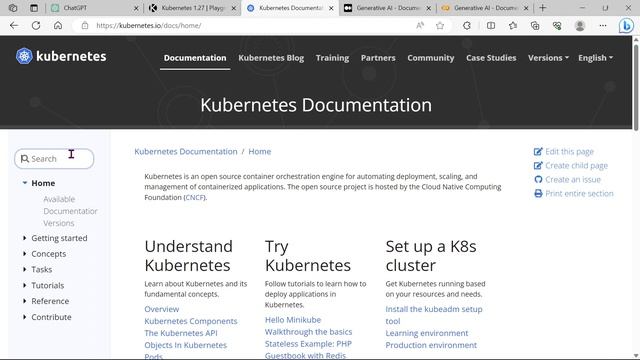Open the Favorites list icon
Image resolution: width=640 pixels, height=360 pixels.
click(x=513, y=25)
